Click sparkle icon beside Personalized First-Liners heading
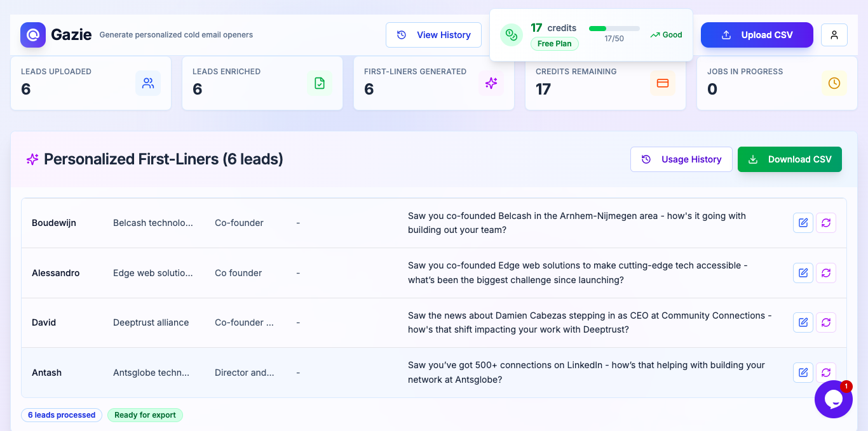Viewport: 868px width, 431px height. (32, 159)
